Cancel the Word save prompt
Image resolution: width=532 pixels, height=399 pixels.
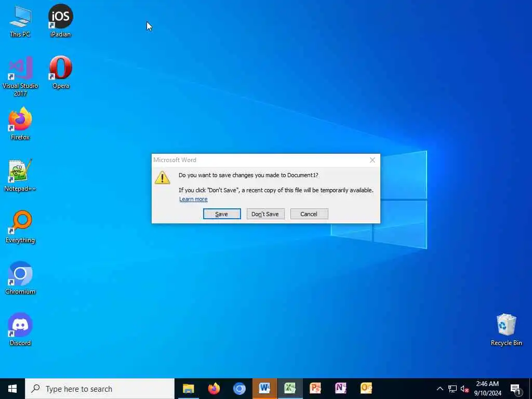[x=309, y=214]
